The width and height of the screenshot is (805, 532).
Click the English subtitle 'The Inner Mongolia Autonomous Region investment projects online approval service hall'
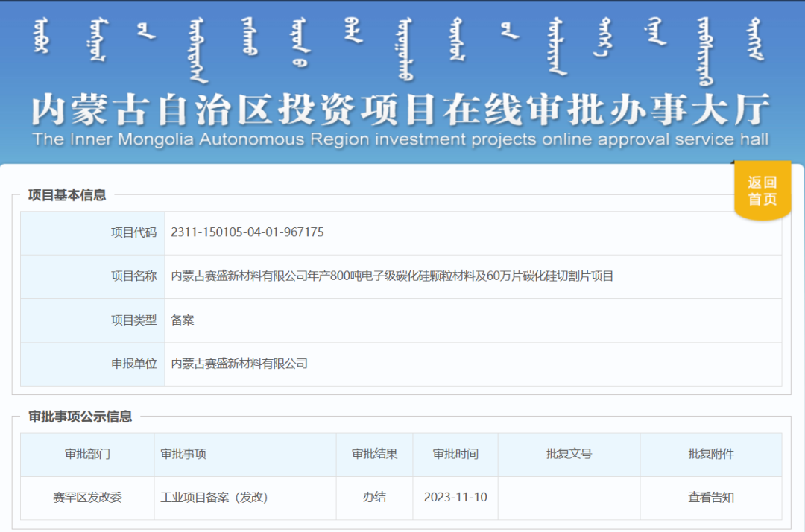[400, 139]
